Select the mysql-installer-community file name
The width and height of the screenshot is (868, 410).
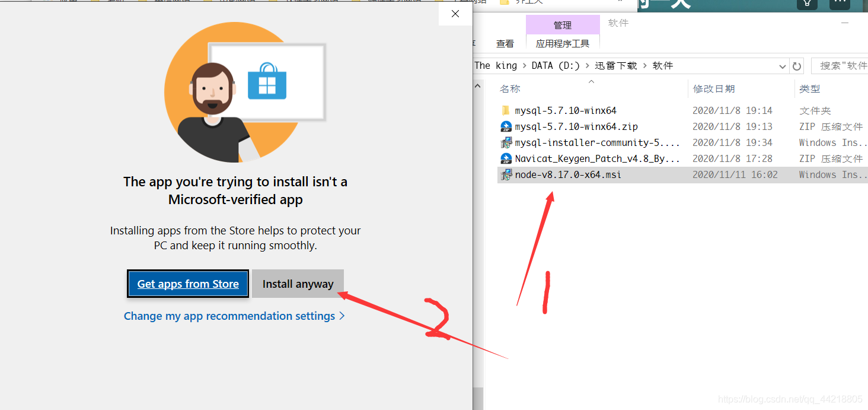pyautogui.click(x=598, y=142)
